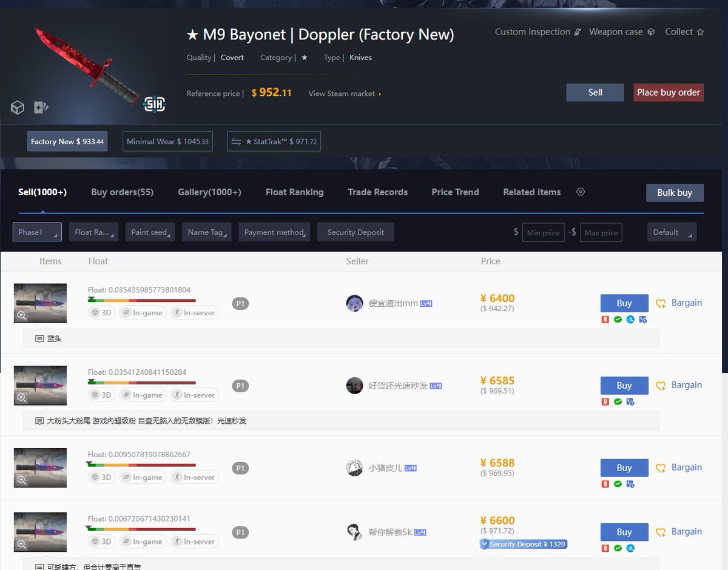
Task: Open the Name Tag dropdown
Action: 207,232
